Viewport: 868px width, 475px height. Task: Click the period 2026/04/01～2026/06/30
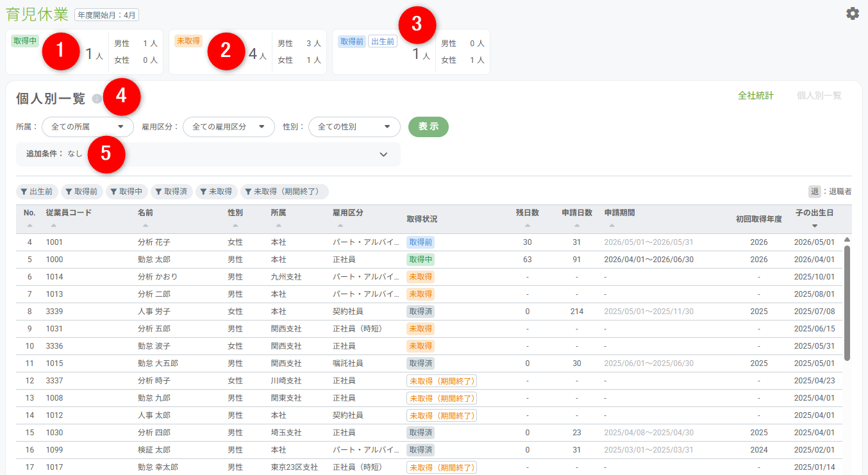(649, 260)
